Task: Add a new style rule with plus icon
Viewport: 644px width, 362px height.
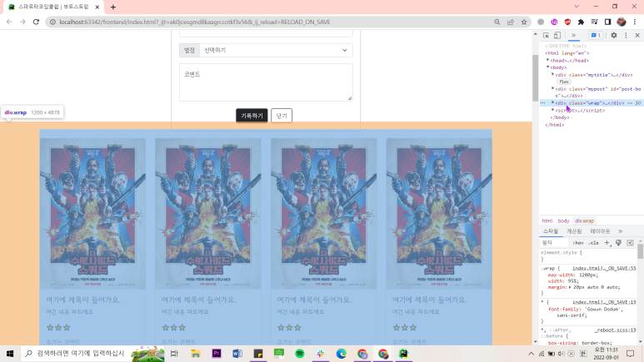Action: point(607,243)
